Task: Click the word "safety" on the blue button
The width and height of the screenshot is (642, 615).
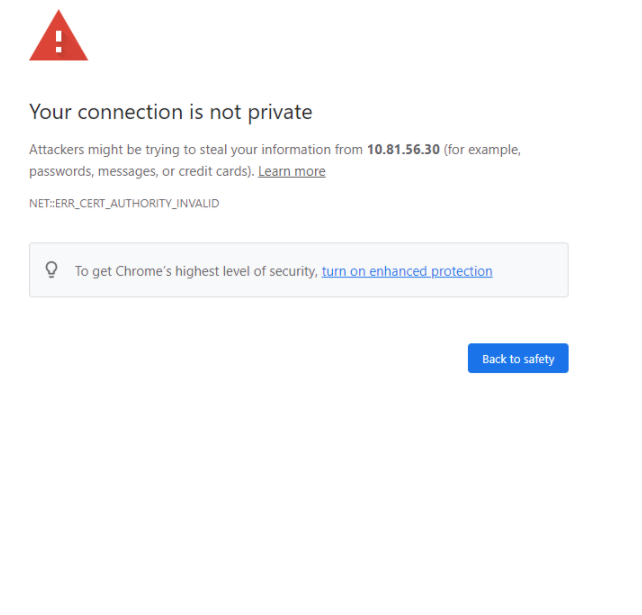Action: pyautogui.click(x=539, y=359)
